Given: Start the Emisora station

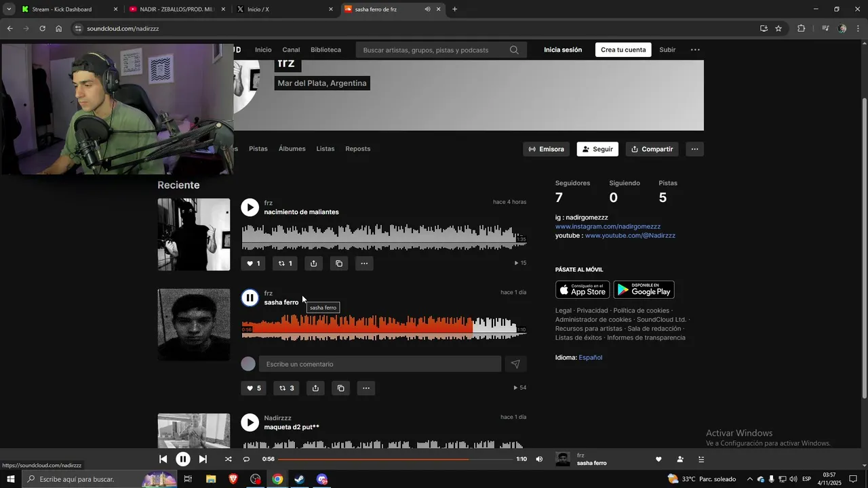Looking at the screenshot, I should 546,149.
